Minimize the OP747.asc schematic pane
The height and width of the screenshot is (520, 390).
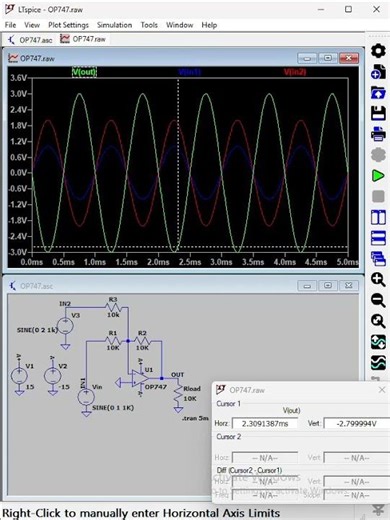307,286
